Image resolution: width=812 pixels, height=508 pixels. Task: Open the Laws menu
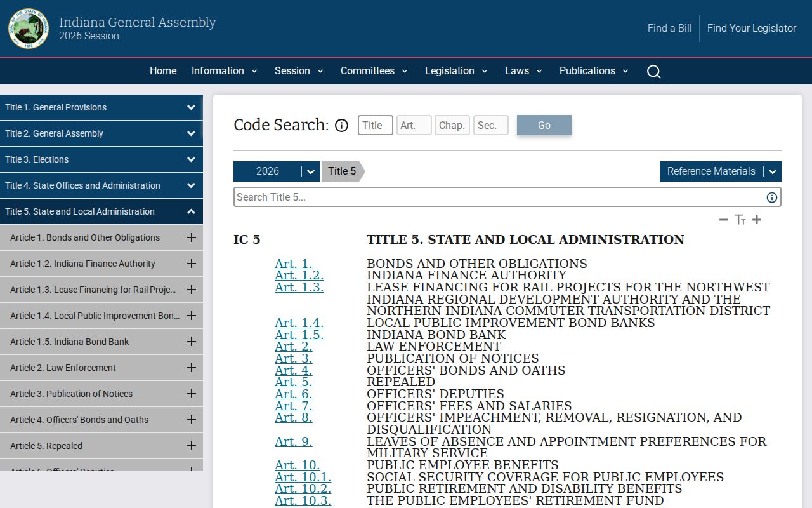523,71
